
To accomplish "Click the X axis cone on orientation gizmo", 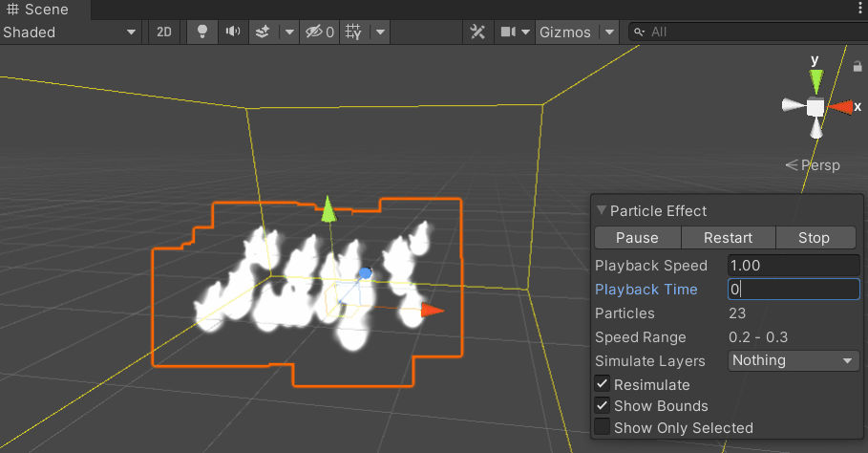I will (841, 107).
